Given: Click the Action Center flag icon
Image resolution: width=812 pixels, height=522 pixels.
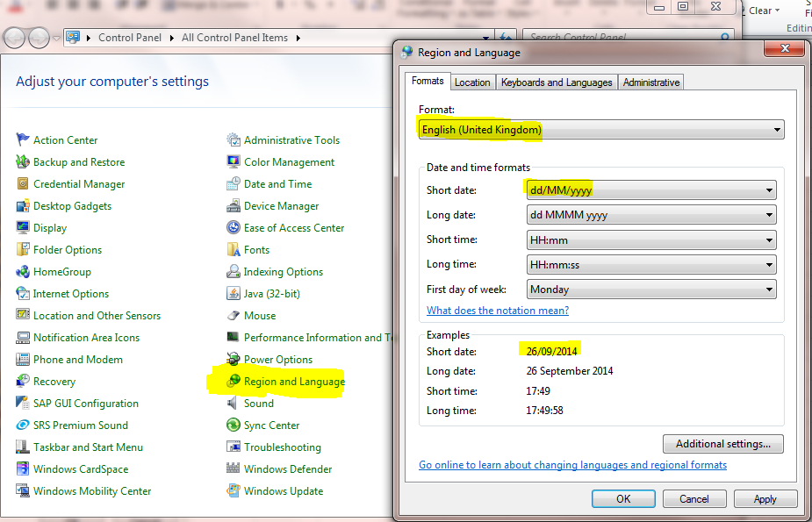Looking at the screenshot, I should pyautogui.click(x=23, y=140).
